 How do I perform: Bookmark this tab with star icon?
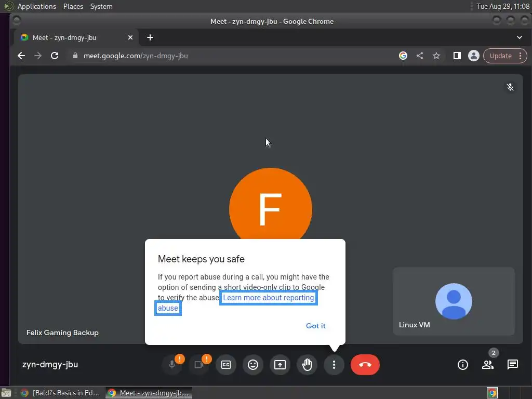[x=436, y=56]
